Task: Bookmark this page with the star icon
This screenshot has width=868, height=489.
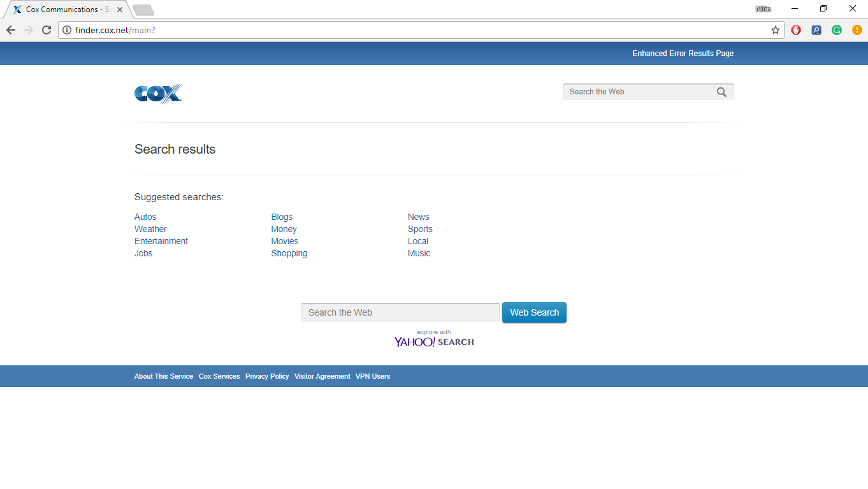Action: (x=776, y=30)
